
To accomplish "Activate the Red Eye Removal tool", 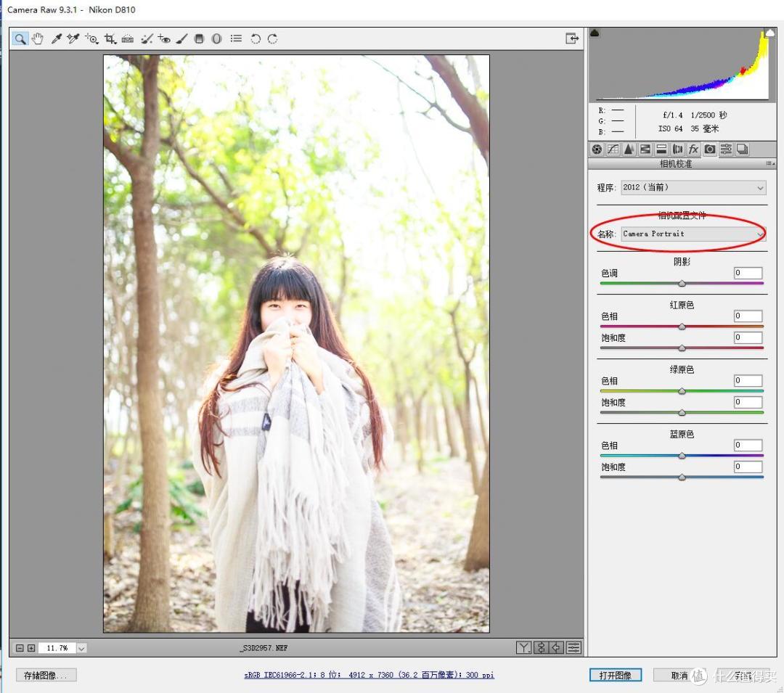I will tap(164, 39).
